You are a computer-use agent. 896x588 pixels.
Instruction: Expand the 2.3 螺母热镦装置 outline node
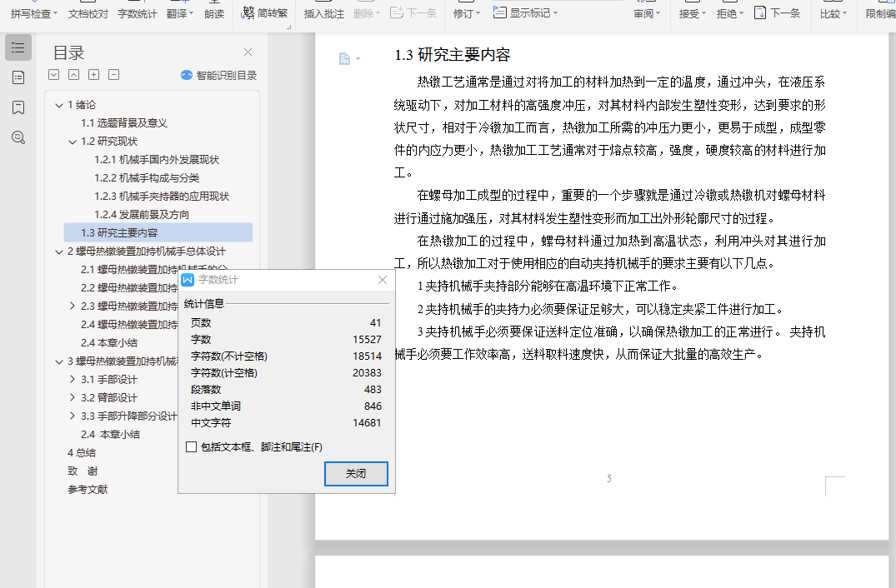pos(72,306)
